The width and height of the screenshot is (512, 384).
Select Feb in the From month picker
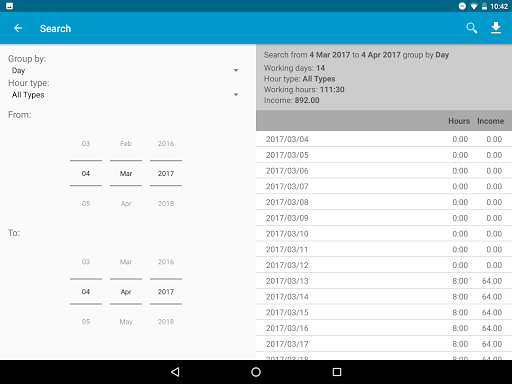click(x=126, y=144)
